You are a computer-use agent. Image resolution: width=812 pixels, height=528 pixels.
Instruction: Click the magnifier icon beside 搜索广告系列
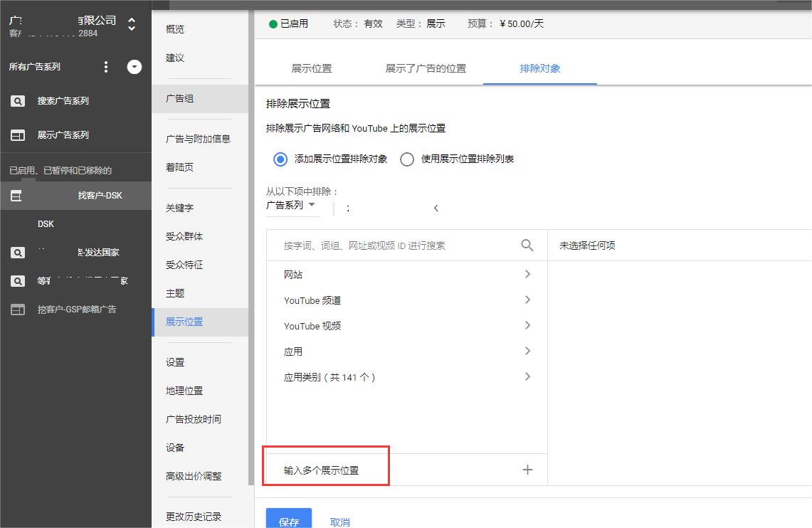(17, 100)
